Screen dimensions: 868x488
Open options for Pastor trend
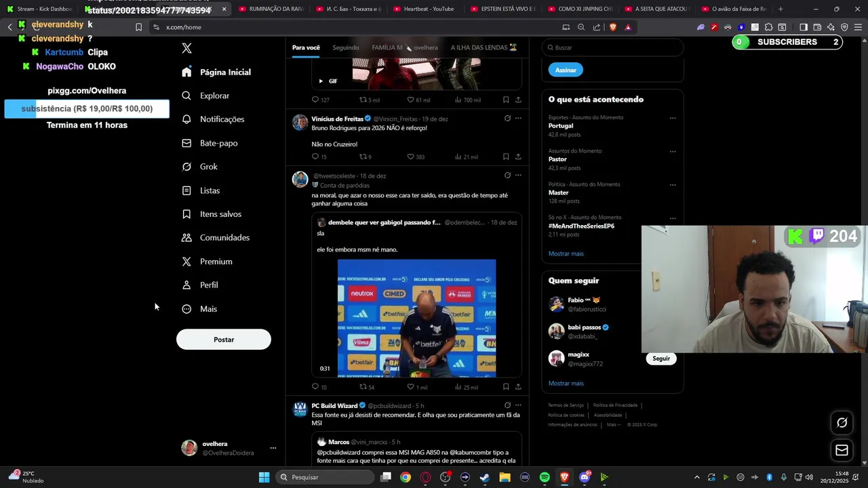673,151
